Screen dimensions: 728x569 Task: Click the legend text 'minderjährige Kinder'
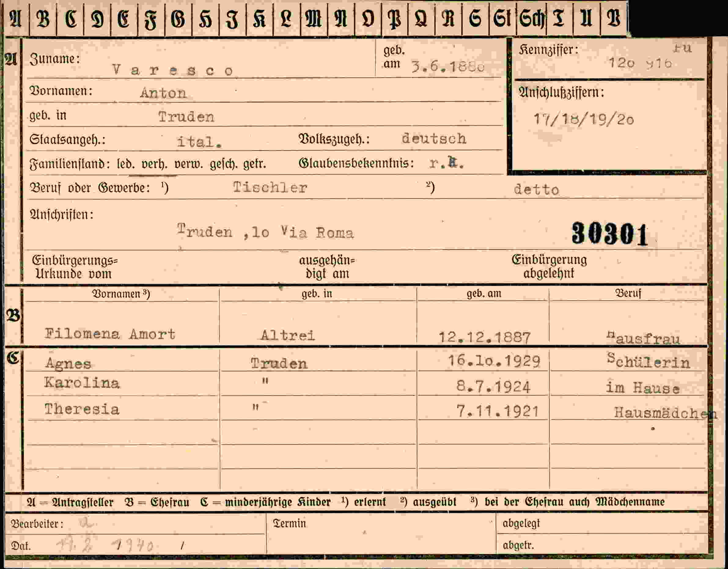pos(278,502)
